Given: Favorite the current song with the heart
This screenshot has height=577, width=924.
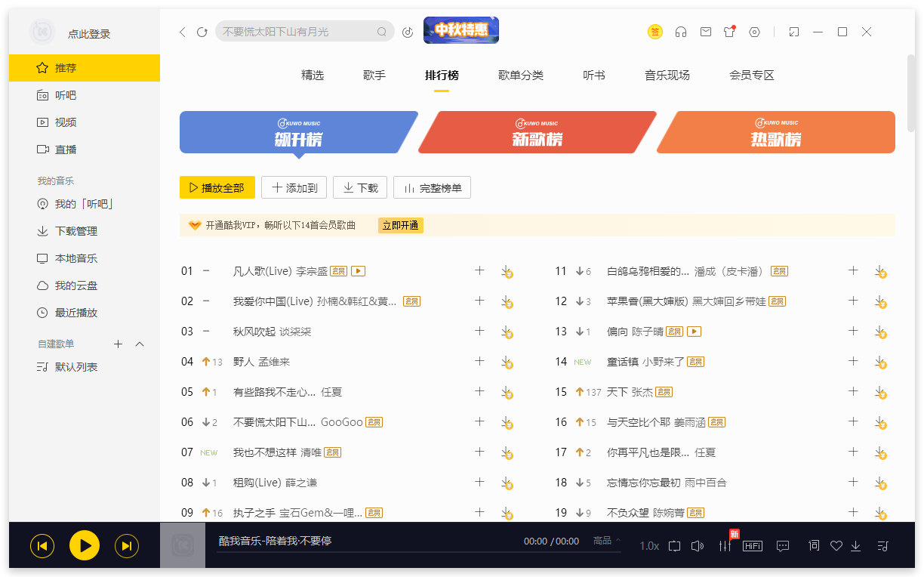Looking at the screenshot, I should [836, 545].
